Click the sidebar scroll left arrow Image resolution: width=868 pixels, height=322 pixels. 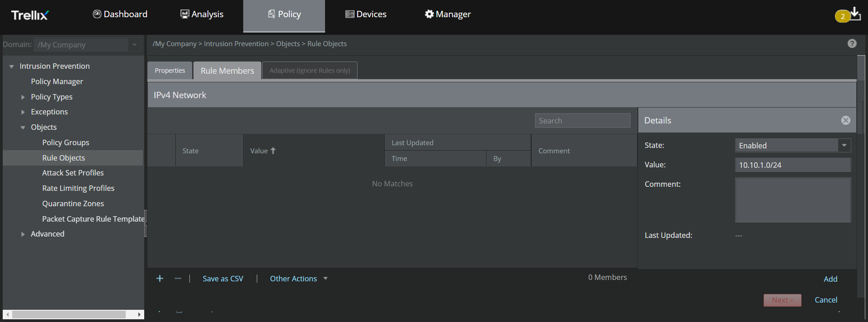7,314
